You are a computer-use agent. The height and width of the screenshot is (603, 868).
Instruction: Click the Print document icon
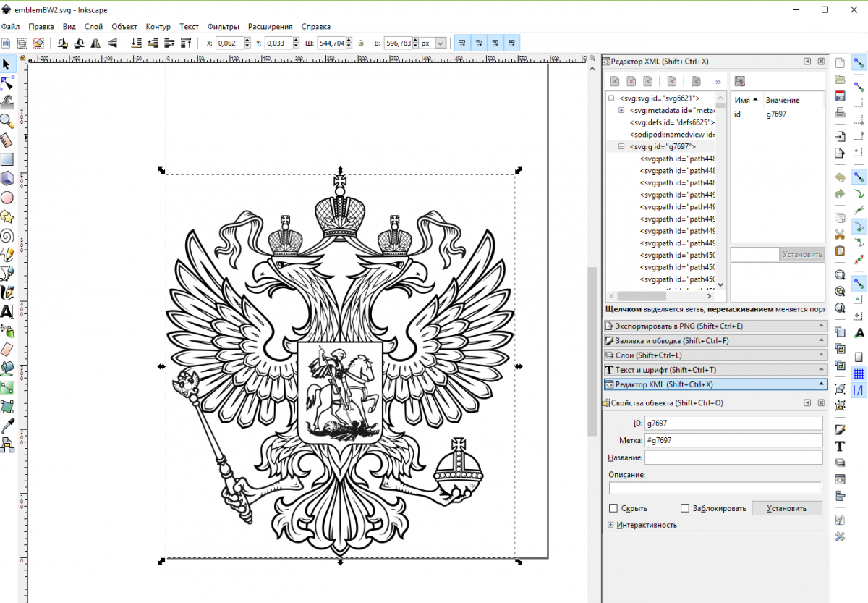tap(840, 113)
